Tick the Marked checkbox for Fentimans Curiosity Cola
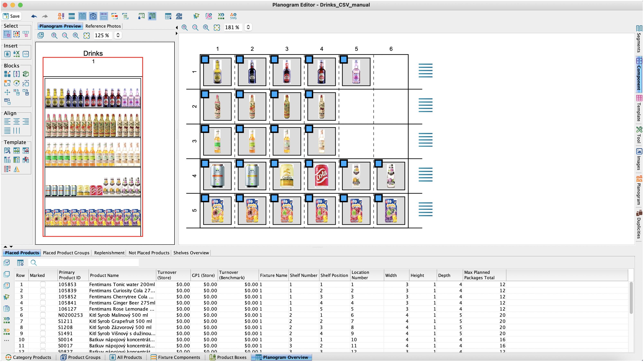Viewport: 644px width, 362px height. (x=43, y=290)
